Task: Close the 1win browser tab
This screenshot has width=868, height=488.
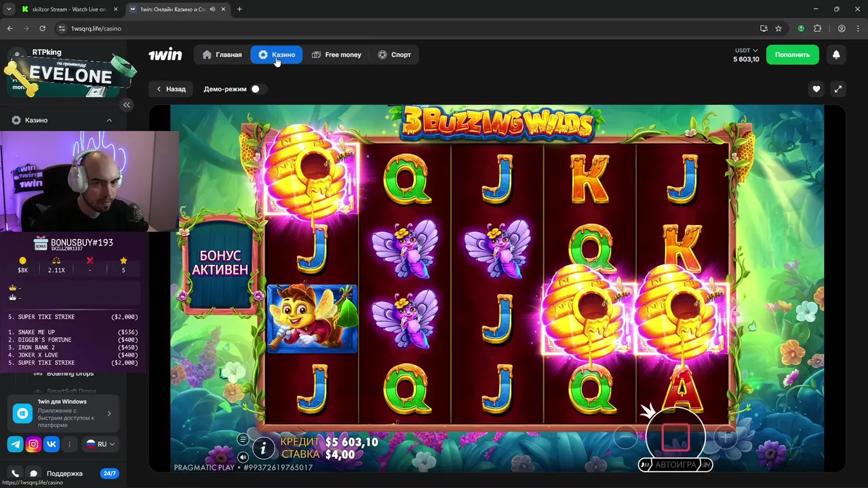Action: [x=222, y=9]
